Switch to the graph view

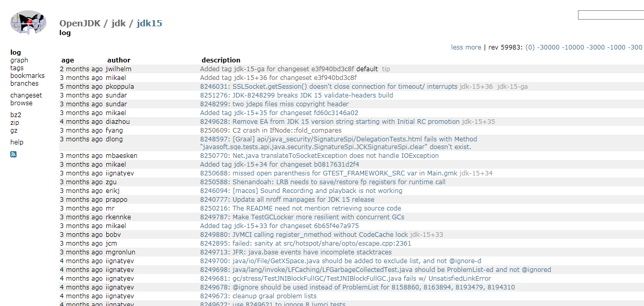tap(19, 60)
